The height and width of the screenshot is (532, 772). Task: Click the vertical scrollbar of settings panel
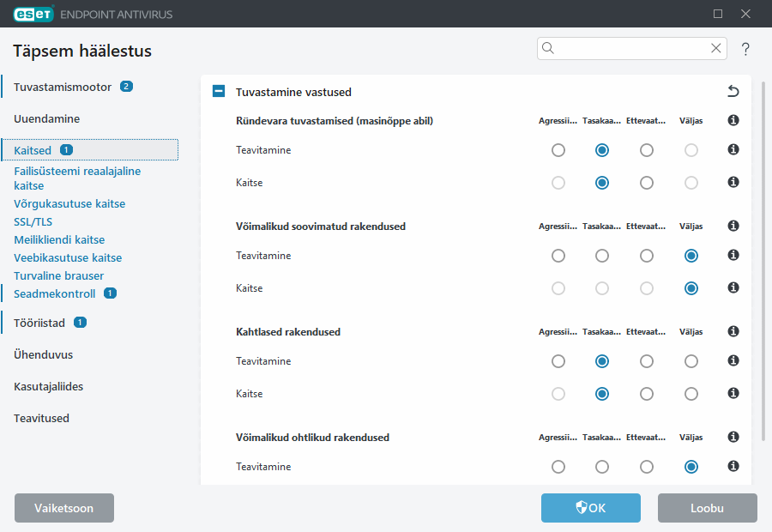click(763, 257)
